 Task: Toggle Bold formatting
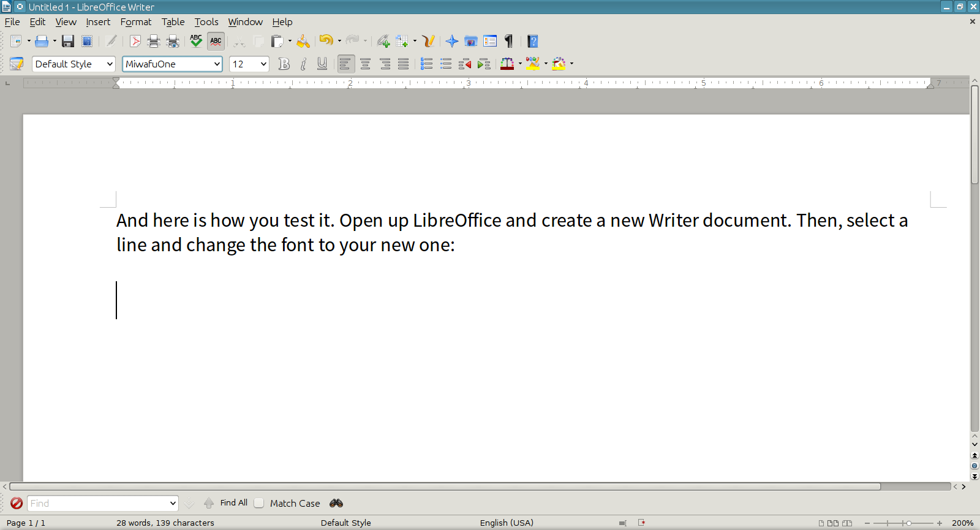tap(284, 64)
